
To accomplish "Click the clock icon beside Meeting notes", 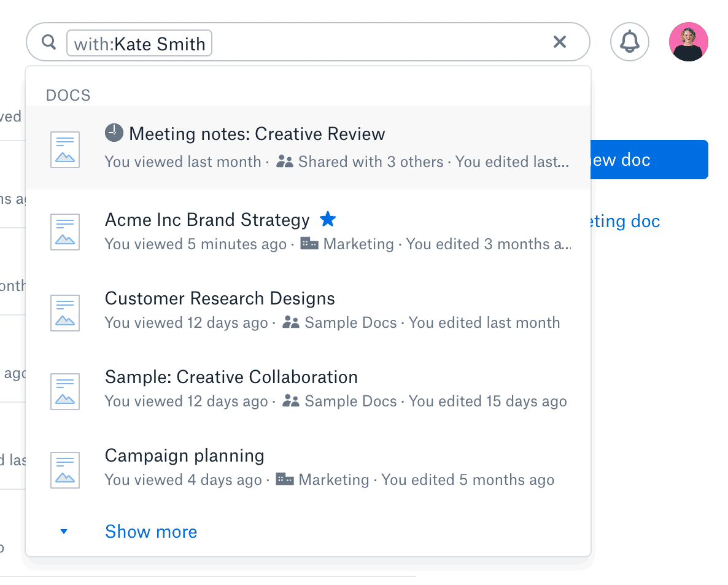I will (114, 133).
